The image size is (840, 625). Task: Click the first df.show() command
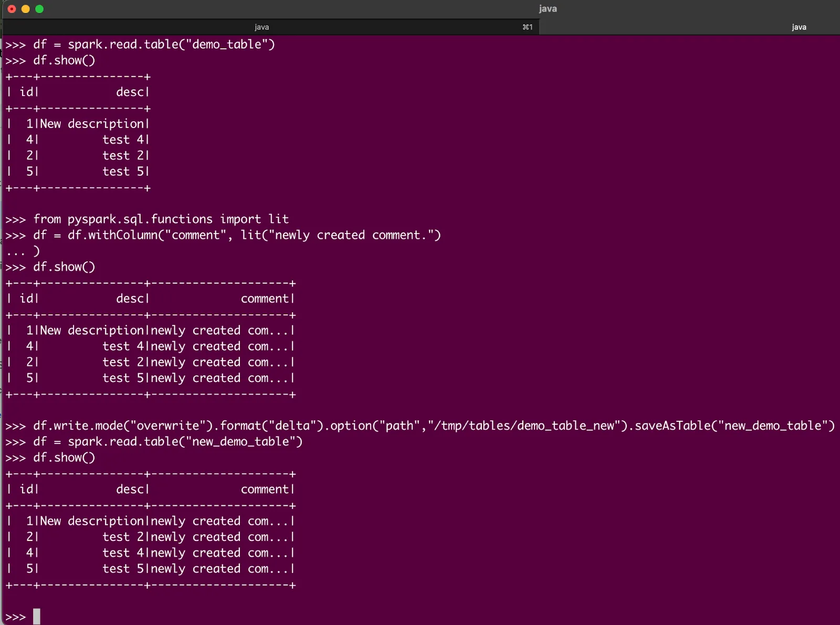coord(64,60)
